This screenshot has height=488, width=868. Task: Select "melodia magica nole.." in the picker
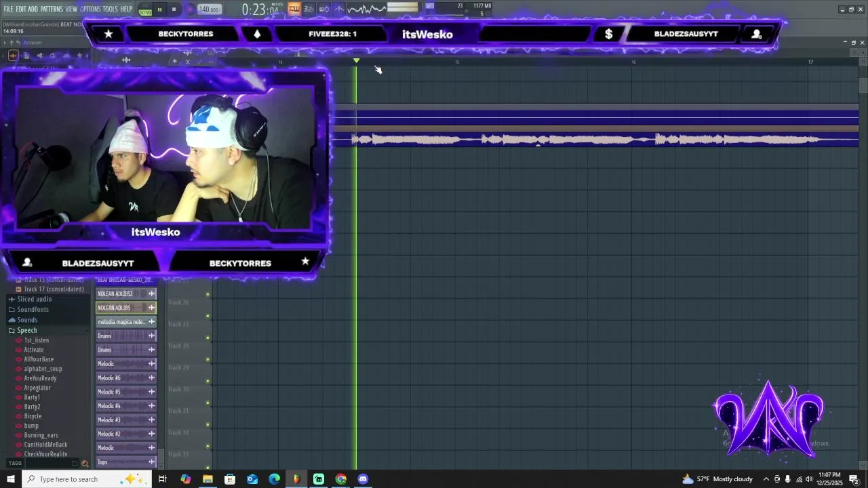point(126,322)
